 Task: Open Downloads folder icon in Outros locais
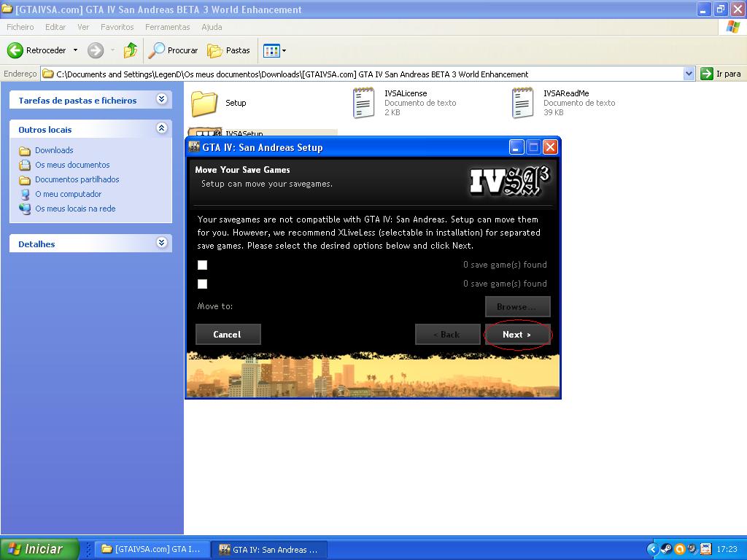coord(25,151)
